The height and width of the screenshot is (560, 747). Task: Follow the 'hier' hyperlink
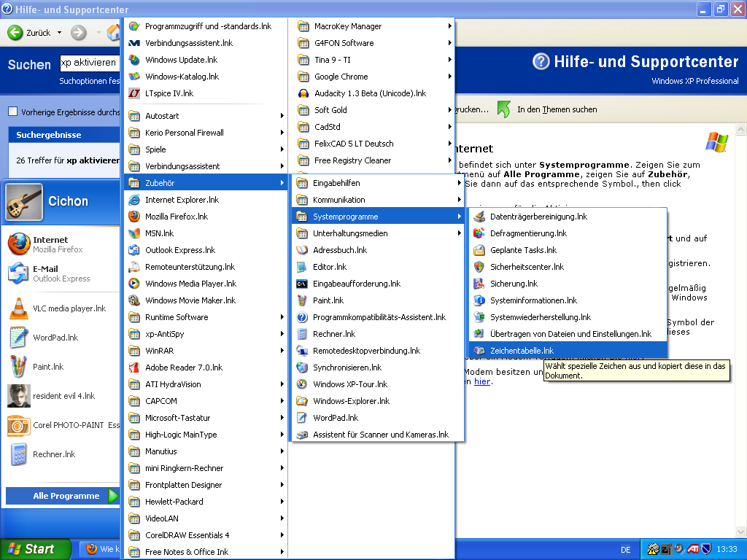click(482, 381)
